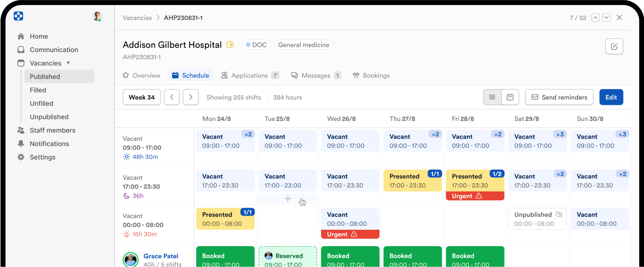Switch to calendar view icon
The width and height of the screenshot is (644, 267).
[x=510, y=97]
